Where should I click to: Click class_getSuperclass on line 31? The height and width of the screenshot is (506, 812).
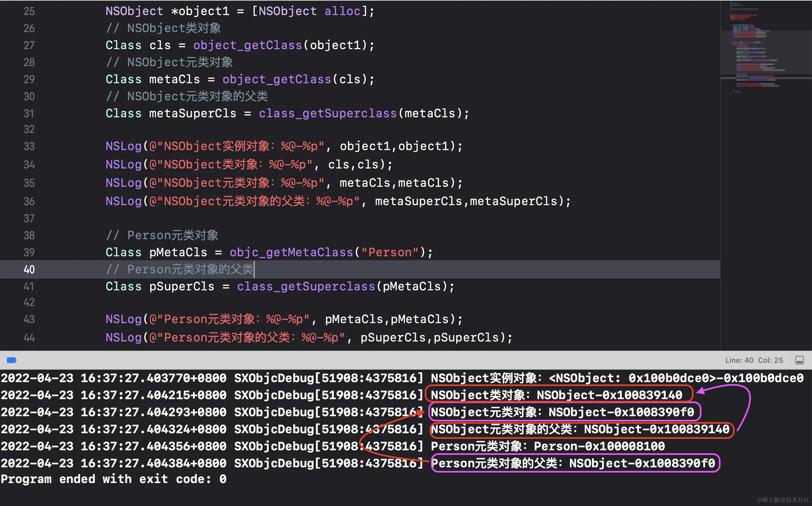328,113
